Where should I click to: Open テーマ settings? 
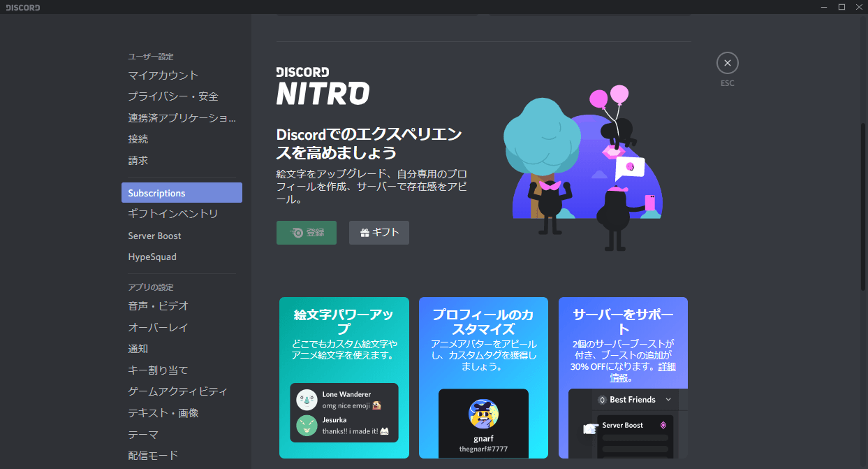182,434
